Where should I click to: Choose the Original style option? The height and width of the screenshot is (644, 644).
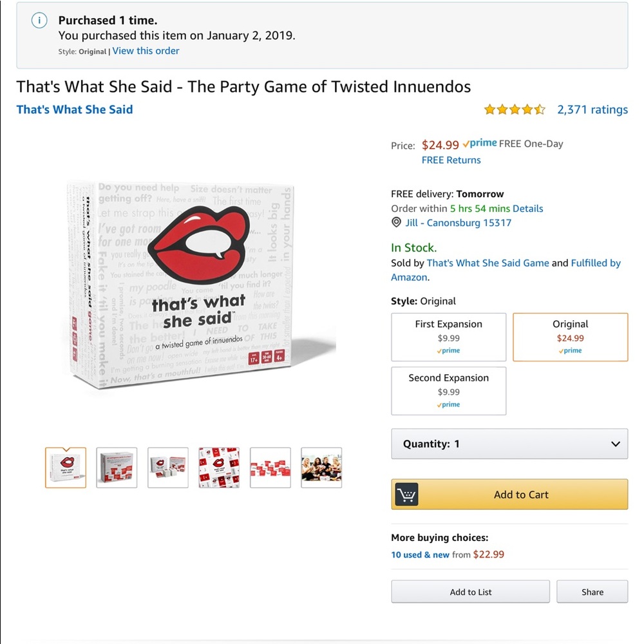click(570, 337)
